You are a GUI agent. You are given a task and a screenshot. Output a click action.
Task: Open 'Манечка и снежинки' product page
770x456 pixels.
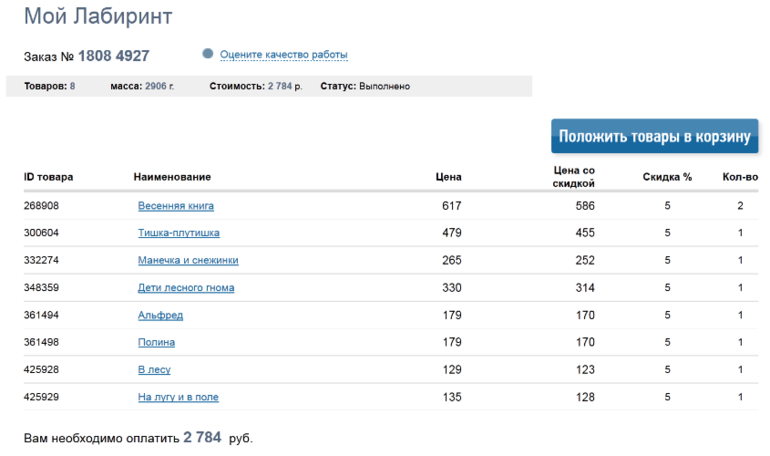(188, 261)
